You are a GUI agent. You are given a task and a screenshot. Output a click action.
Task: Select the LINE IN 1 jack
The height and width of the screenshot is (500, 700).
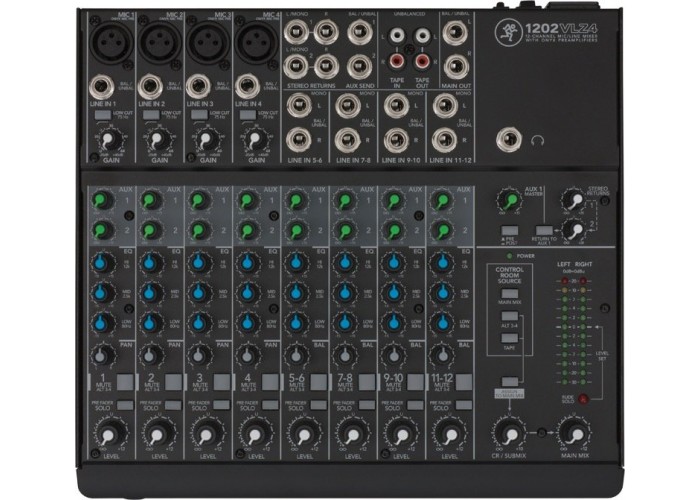coord(102,87)
